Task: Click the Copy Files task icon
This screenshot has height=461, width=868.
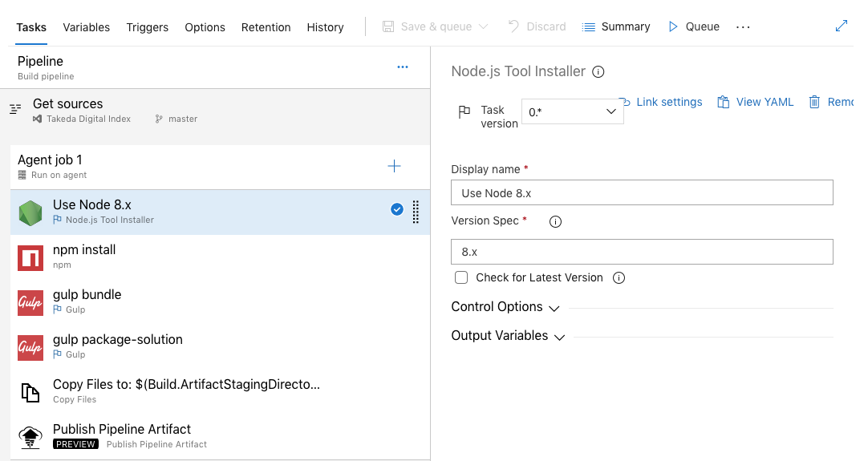Action: pos(30,392)
